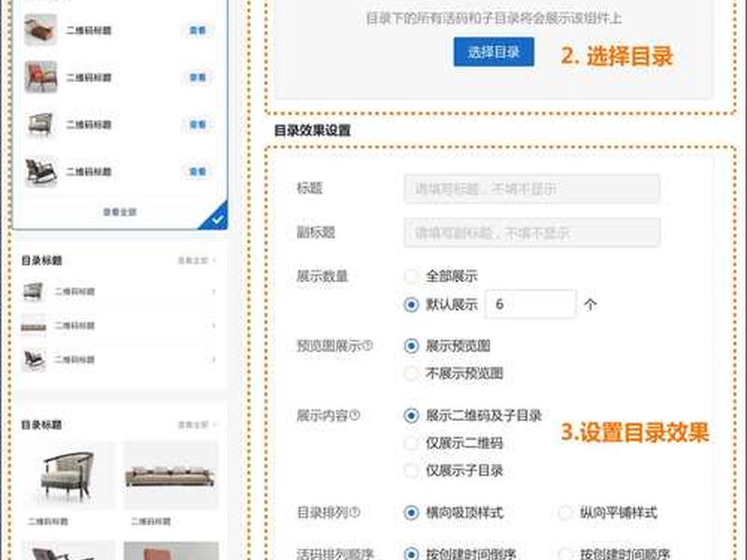Viewport: 747px width, 560px height.
Task: Click the 二维码标题 label under the grid sofa image
Action: pyautogui.click(x=150, y=522)
